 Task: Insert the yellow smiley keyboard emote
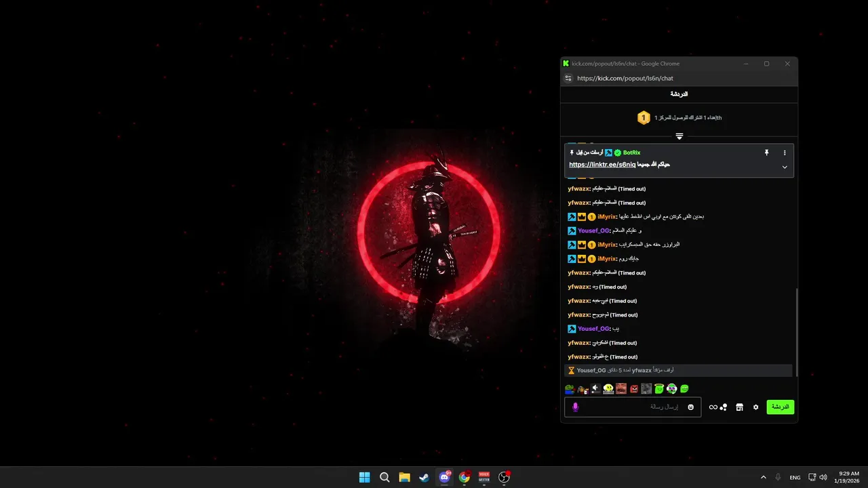click(608, 389)
